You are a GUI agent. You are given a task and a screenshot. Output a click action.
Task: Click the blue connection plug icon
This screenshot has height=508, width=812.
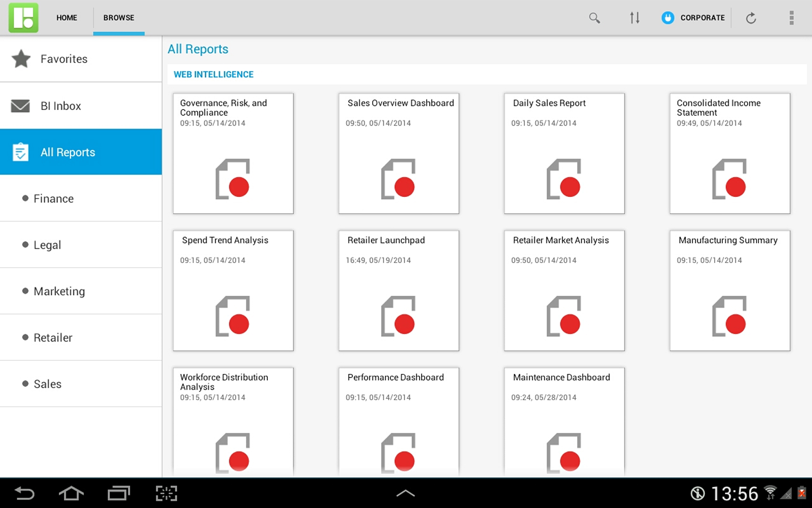(x=668, y=18)
